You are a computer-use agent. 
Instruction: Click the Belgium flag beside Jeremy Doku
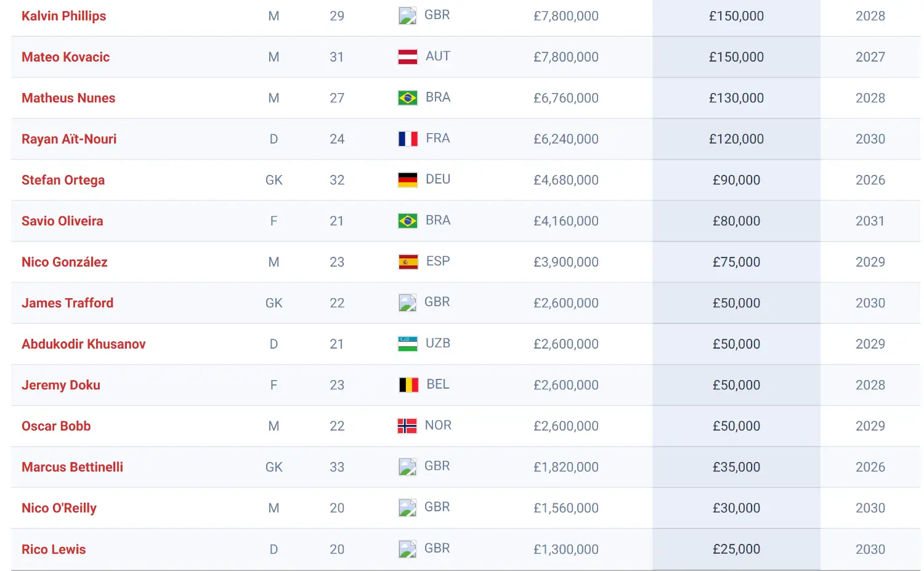click(x=408, y=385)
